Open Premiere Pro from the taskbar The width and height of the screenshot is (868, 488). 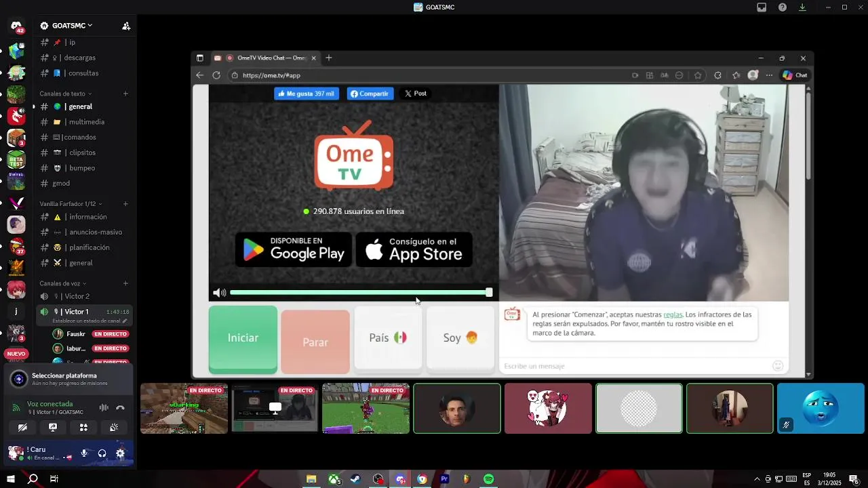[445, 479]
